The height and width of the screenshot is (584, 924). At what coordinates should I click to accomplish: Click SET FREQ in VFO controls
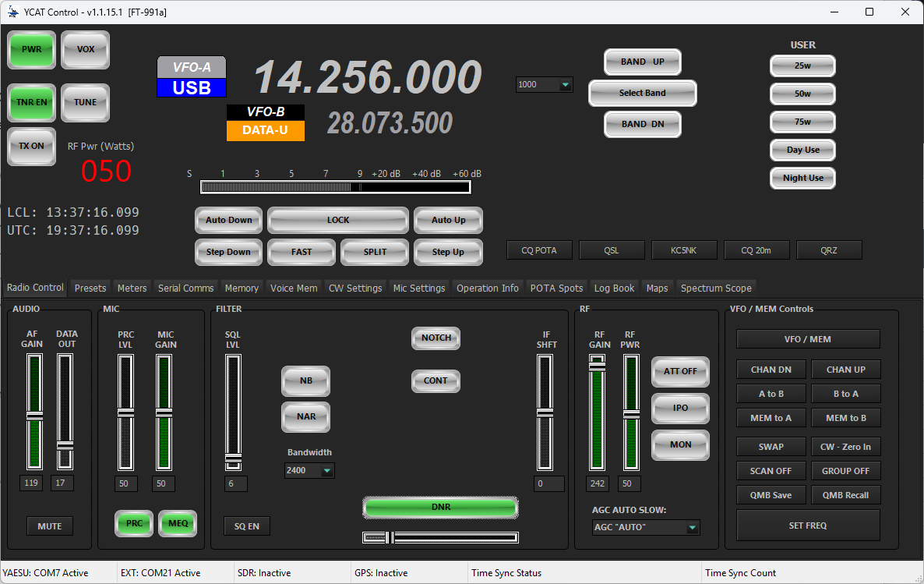[x=807, y=525]
